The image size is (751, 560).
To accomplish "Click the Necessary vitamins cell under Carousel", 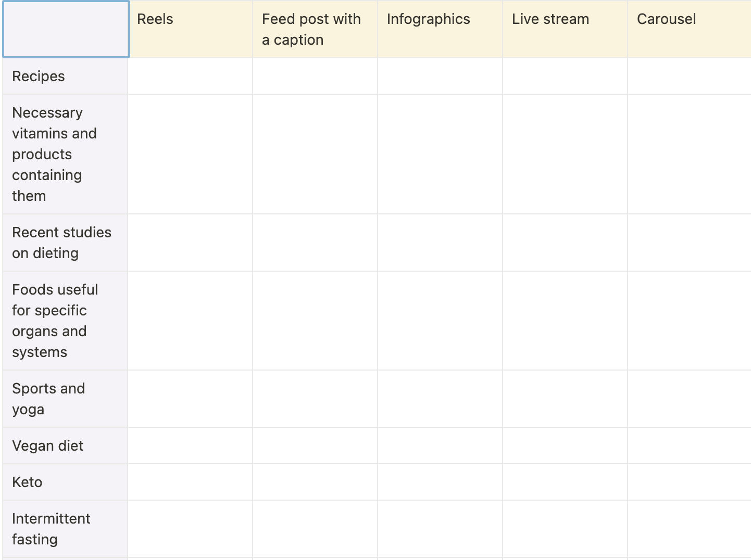I will point(690,154).
